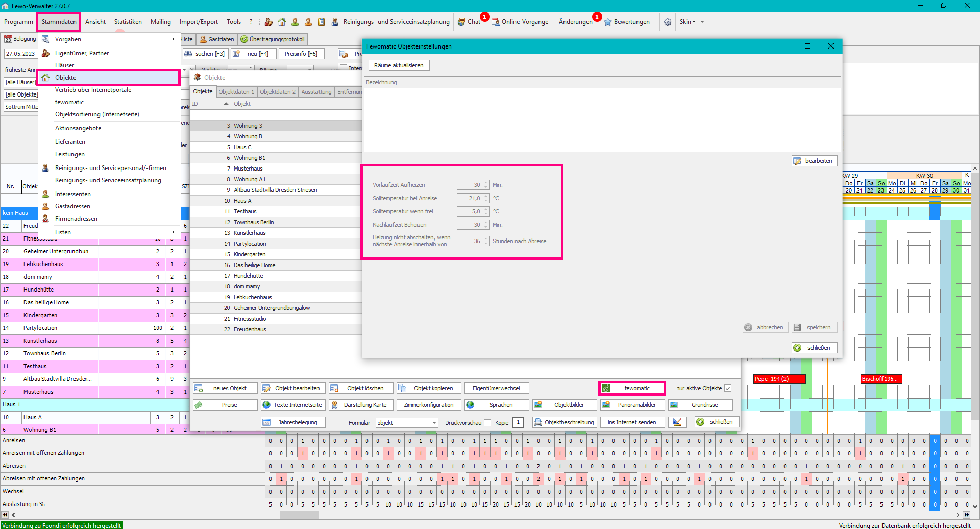This screenshot has height=529, width=980.
Task: Click the ID column sort arrow
Action: tap(226, 104)
